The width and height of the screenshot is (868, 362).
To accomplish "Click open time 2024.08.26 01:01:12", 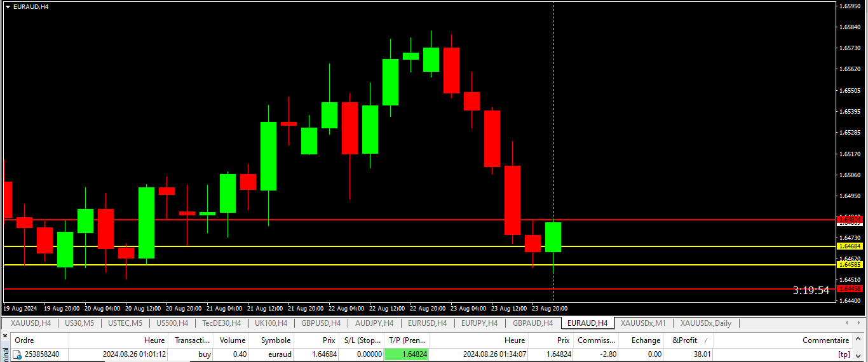I will coord(134,354).
